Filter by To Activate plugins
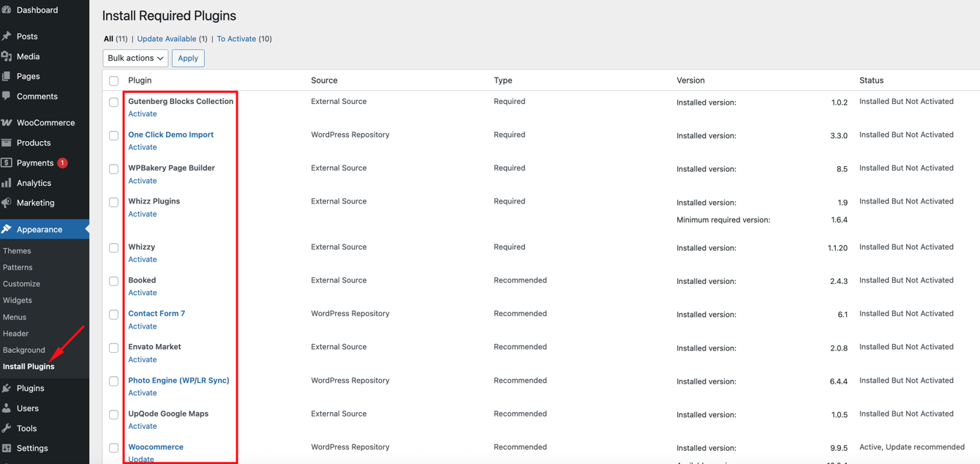Screen dimensions: 980x464 (236, 39)
